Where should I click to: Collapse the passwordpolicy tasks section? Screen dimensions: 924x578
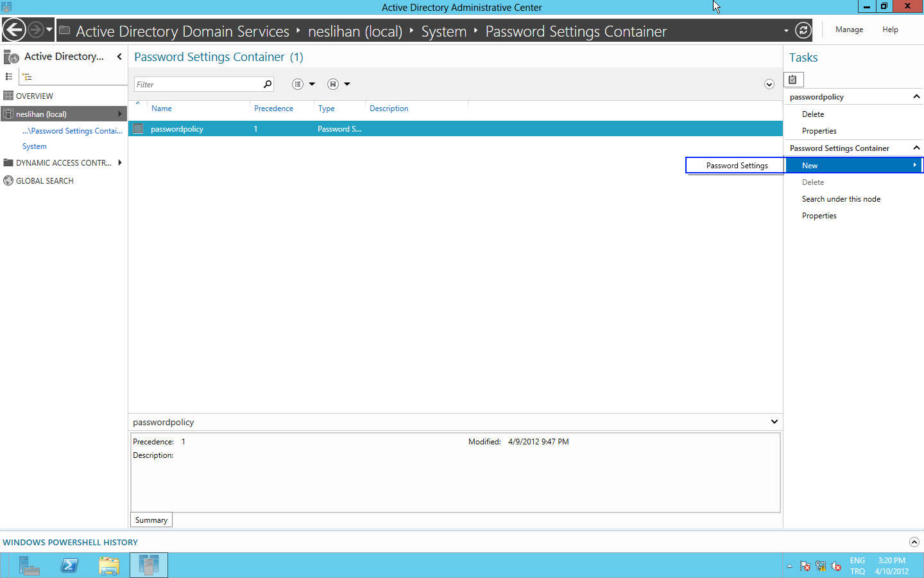click(x=916, y=96)
